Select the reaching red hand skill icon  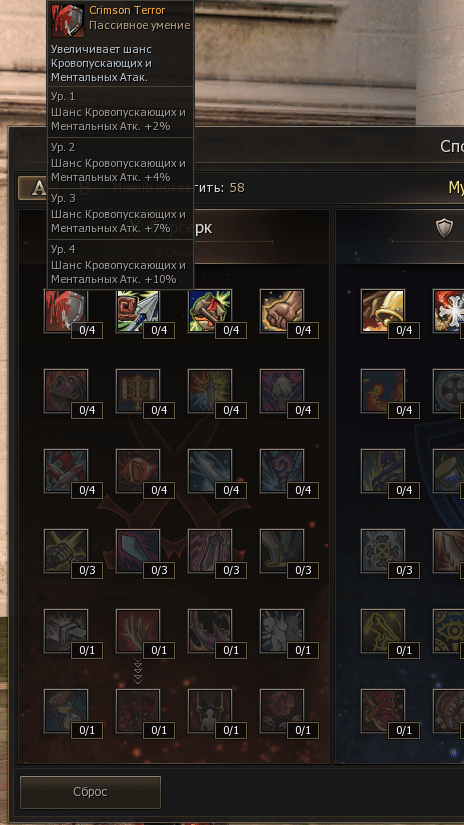coord(138,631)
